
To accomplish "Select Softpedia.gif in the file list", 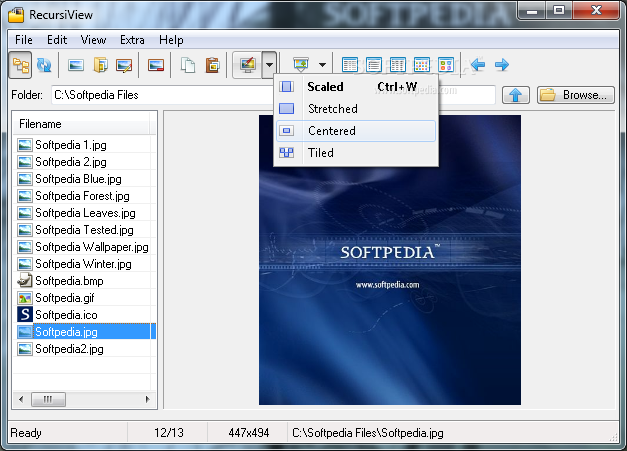I will tap(65, 298).
